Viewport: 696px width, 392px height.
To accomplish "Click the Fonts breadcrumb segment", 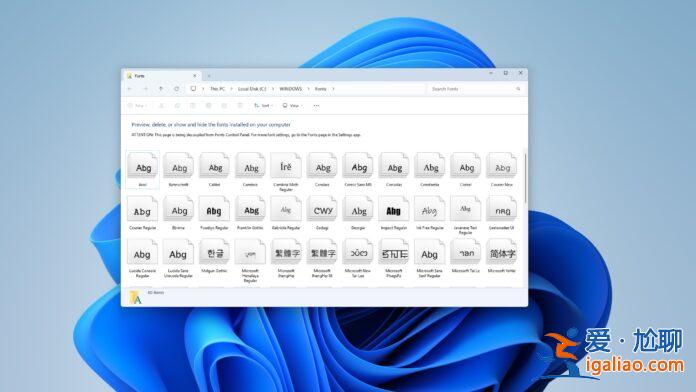I will point(320,89).
